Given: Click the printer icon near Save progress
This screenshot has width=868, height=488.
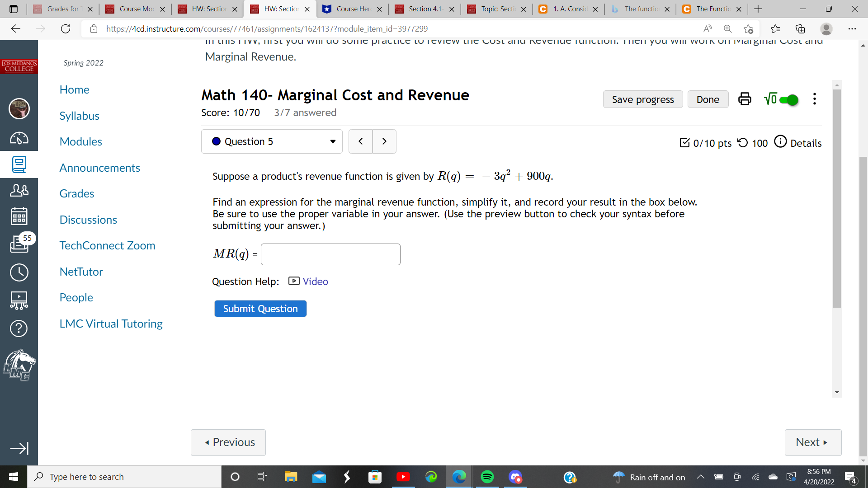Looking at the screenshot, I should click(x=744, y=99).
